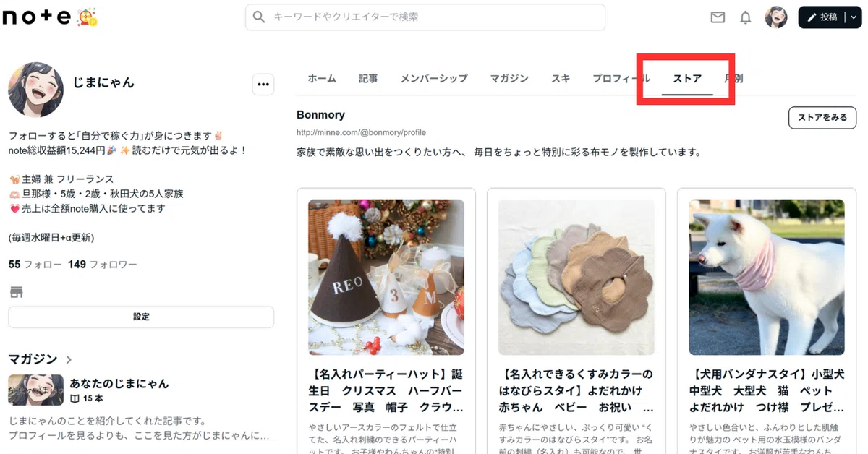Open the note logo home link
The image size is (868, 454).
pos(38,17)
